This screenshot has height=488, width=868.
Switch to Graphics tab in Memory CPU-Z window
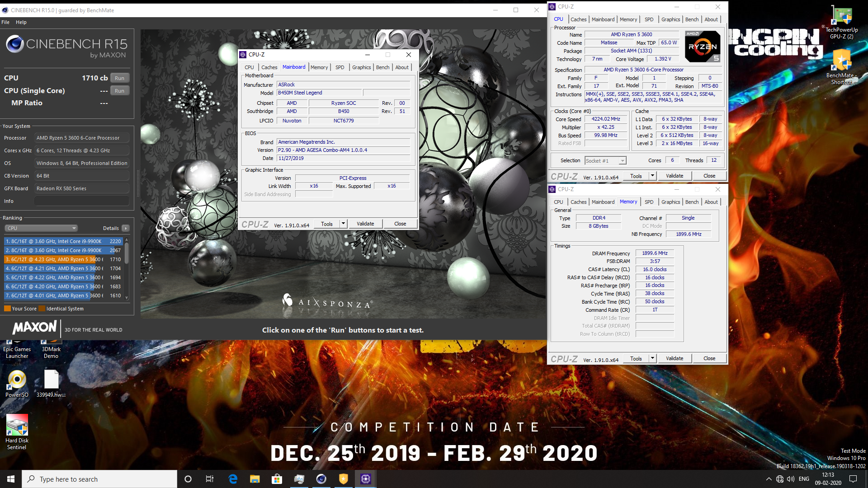(670, 202)
